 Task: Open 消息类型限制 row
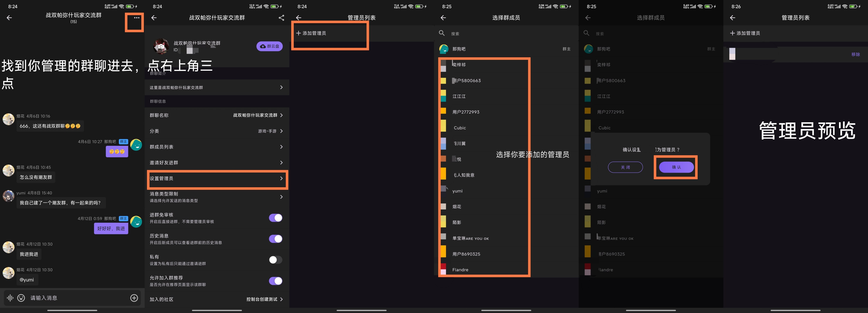click(x=217, y=197)
